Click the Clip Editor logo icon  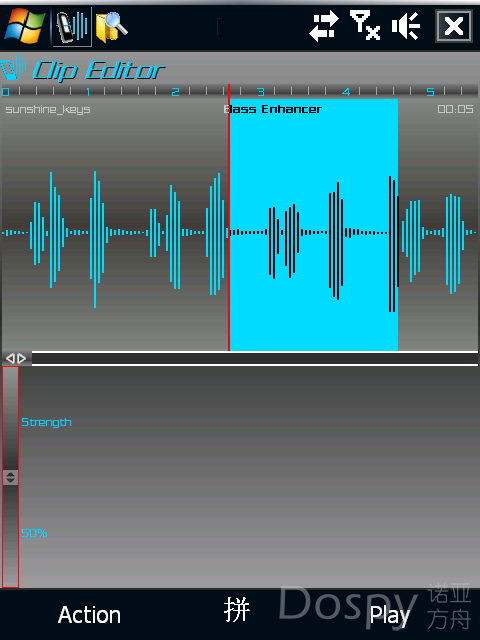pos(13,68)
